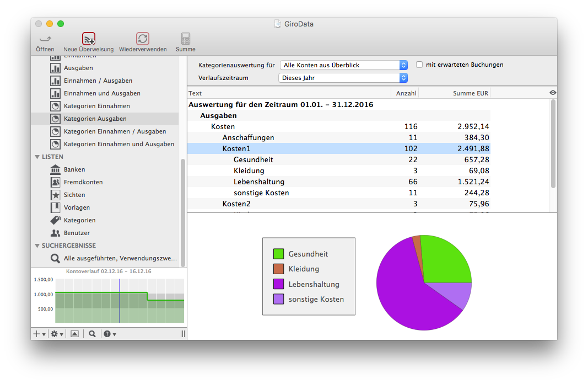The height and width of the screenshot is (384, 588).
Task: Open Kategorienauswertung für account dropdown
Action: coord(344,65)
